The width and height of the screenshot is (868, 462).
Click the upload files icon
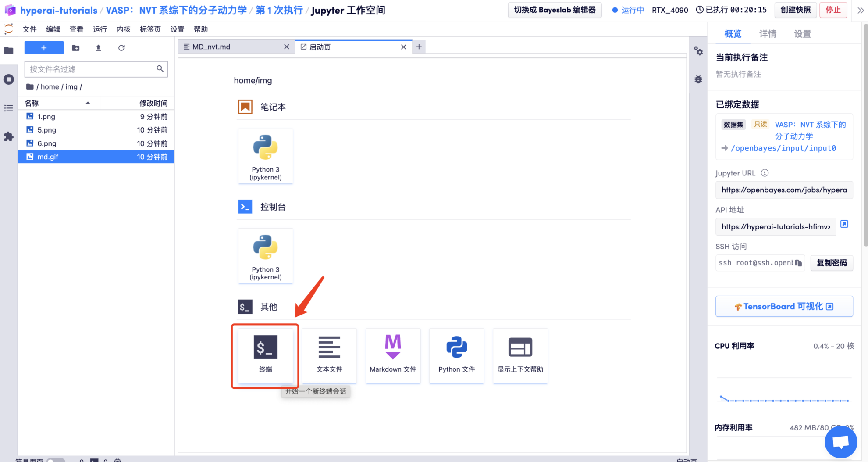(x=98, y=48)
